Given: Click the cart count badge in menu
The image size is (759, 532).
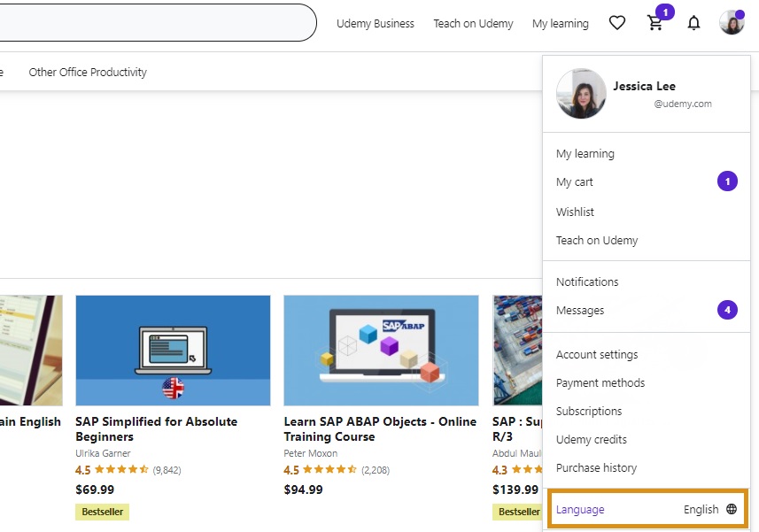Looking at the screenshot, I should click(x=727, y=181).
